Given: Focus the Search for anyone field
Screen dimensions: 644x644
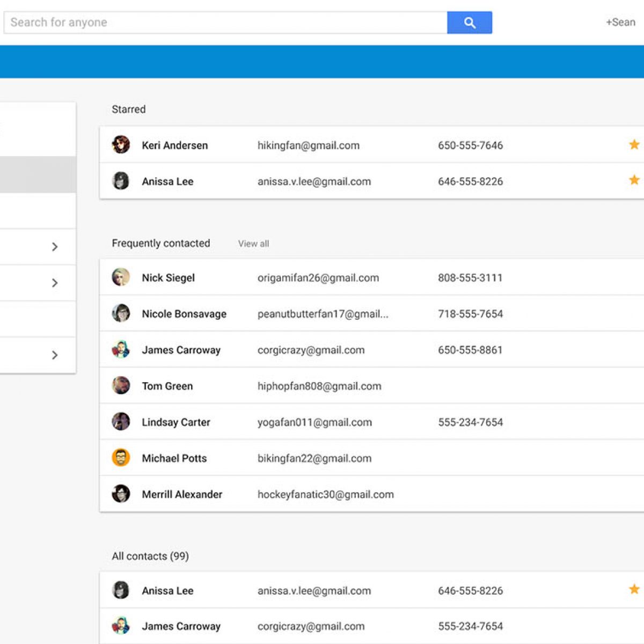Looking at the screenshot, I should click(x=225, y=23).
